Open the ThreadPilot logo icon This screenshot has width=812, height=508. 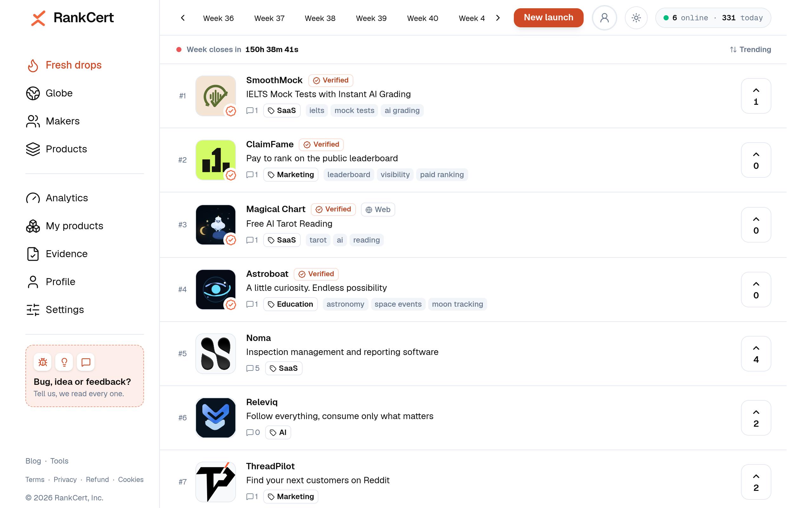pos(215,482)
